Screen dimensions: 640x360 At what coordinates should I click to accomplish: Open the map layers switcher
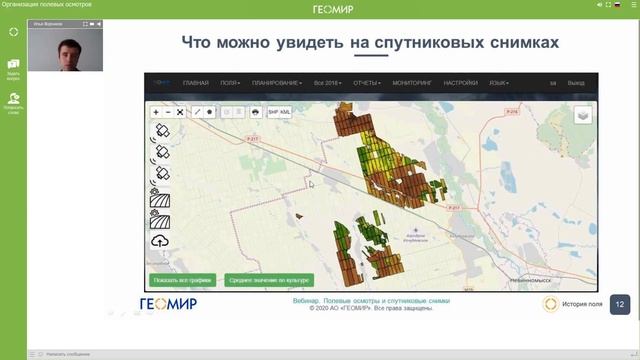(x=583, y=115)
